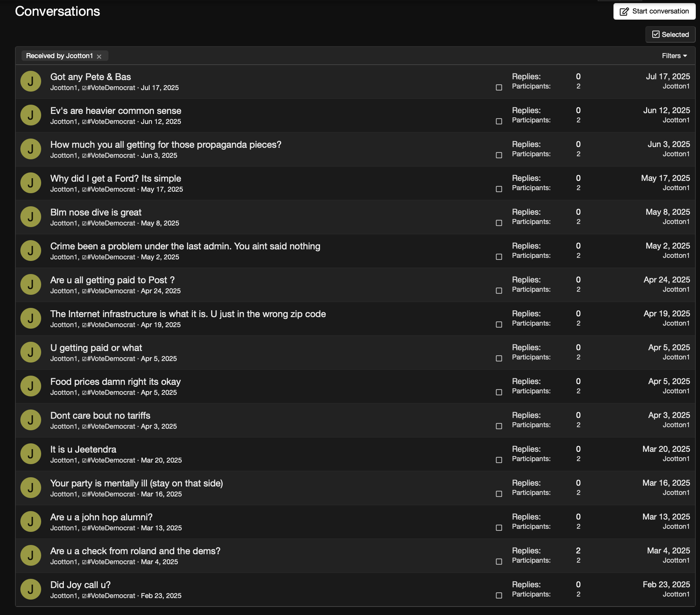Click avatar beside 'Food prices damn right its okay'

tap(31, 386)
